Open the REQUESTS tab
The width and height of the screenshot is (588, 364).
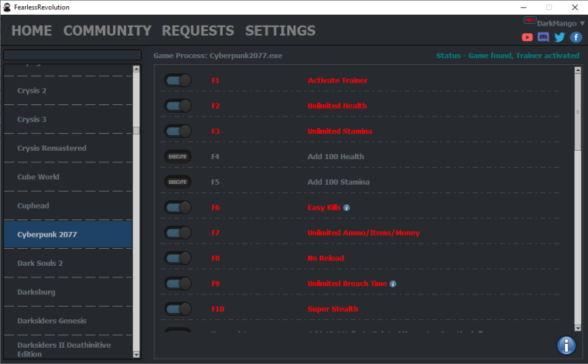pos(198,31)
